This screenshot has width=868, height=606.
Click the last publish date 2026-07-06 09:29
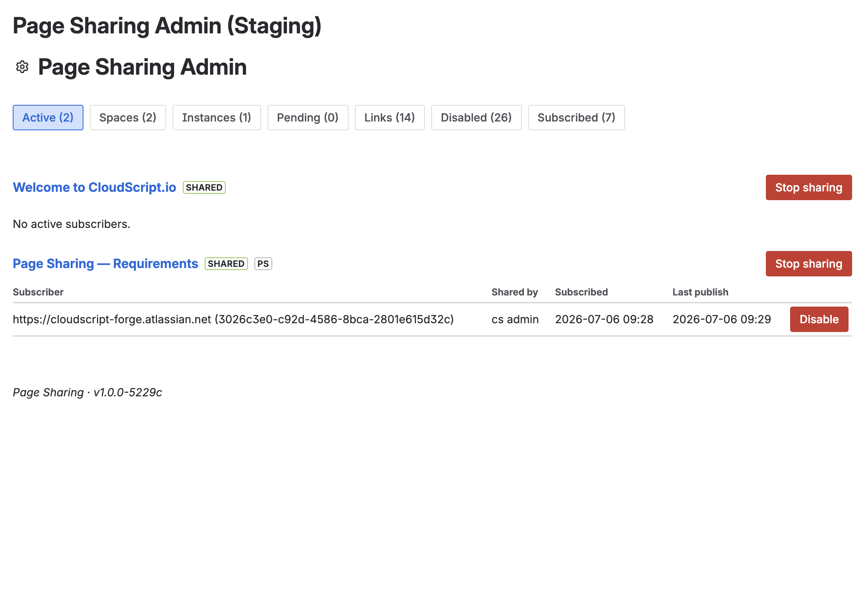click(722, 319)
